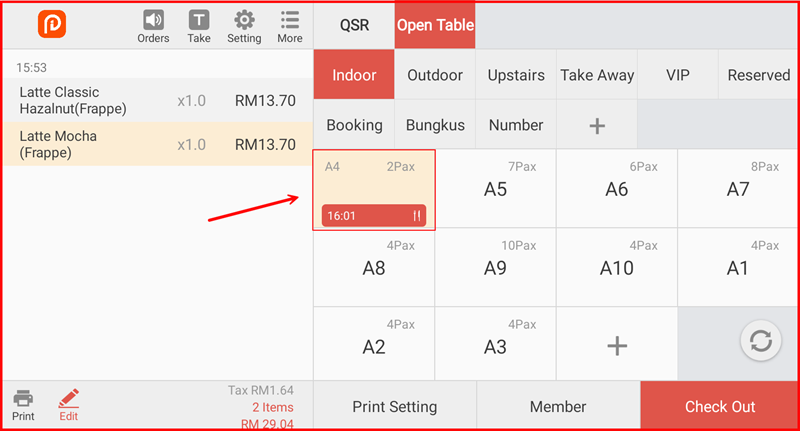Click the 15:53 order time
Viewport: 800px width, 431px height.
point(31,68)
